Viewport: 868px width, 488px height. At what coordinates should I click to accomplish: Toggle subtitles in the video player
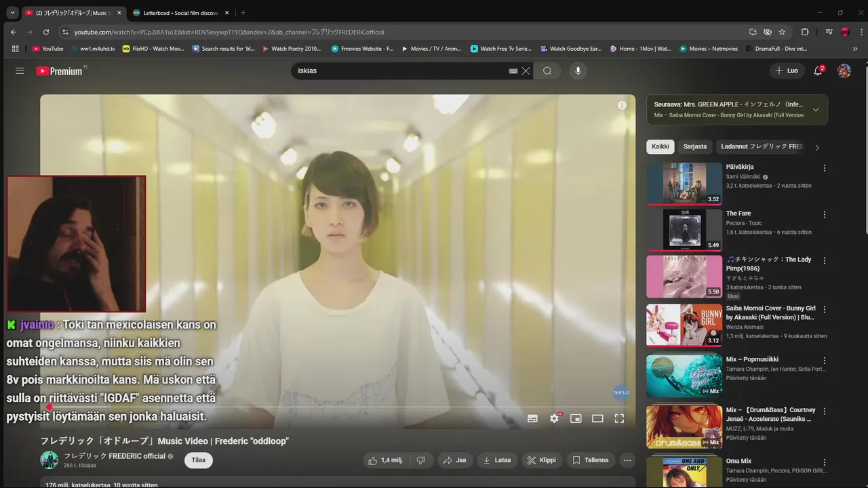pos(532,418)
